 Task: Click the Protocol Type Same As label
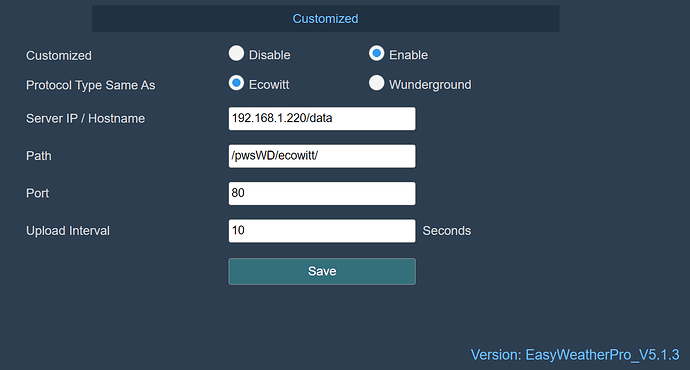91,85
